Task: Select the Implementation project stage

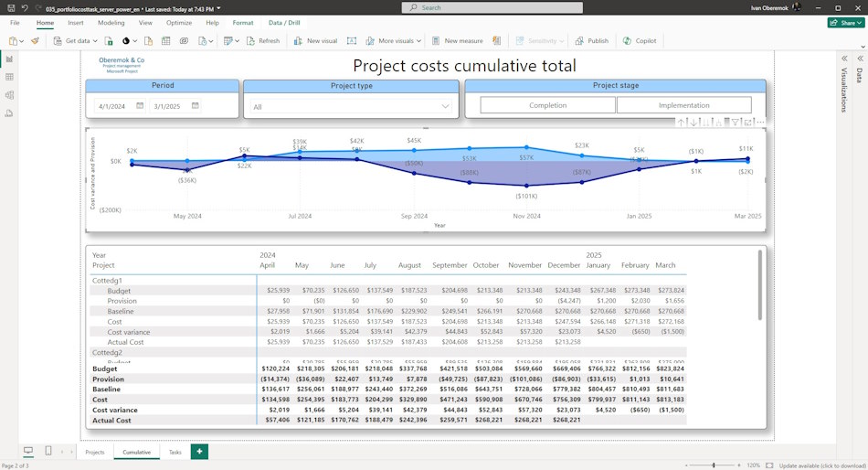Action: click(x=683, y=105)
